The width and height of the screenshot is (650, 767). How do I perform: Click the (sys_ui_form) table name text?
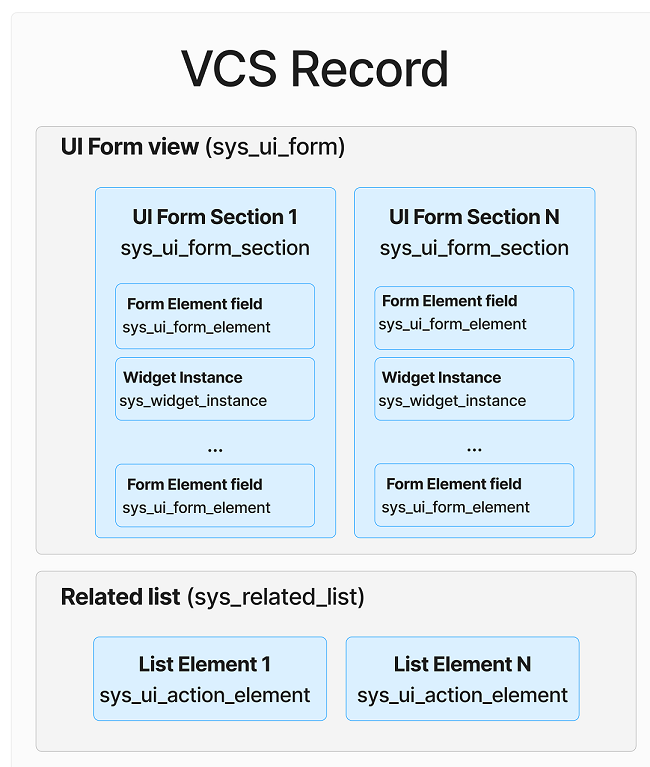275,147
